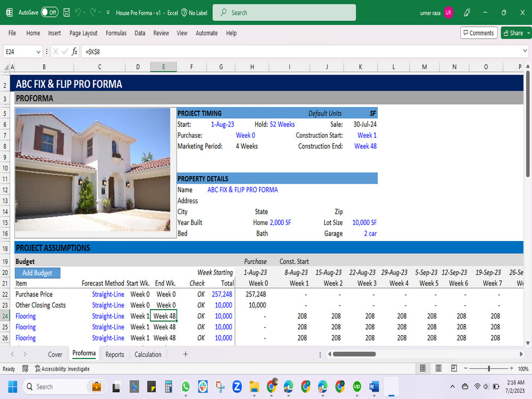Open WhatsApp from the taskbar
The width and height of the screenshot is (532, 399).
tap(186, 387)
